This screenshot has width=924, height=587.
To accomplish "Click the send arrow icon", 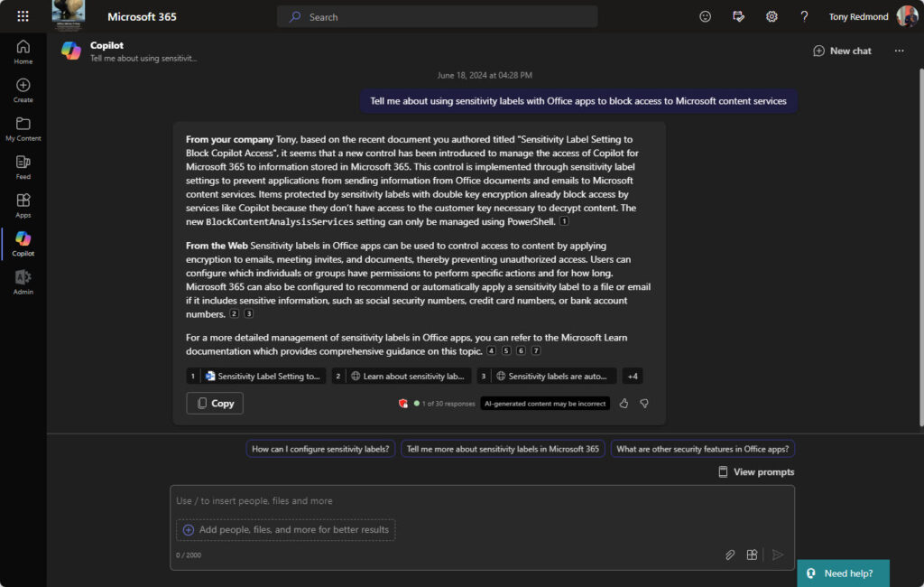I will [778, 554].
